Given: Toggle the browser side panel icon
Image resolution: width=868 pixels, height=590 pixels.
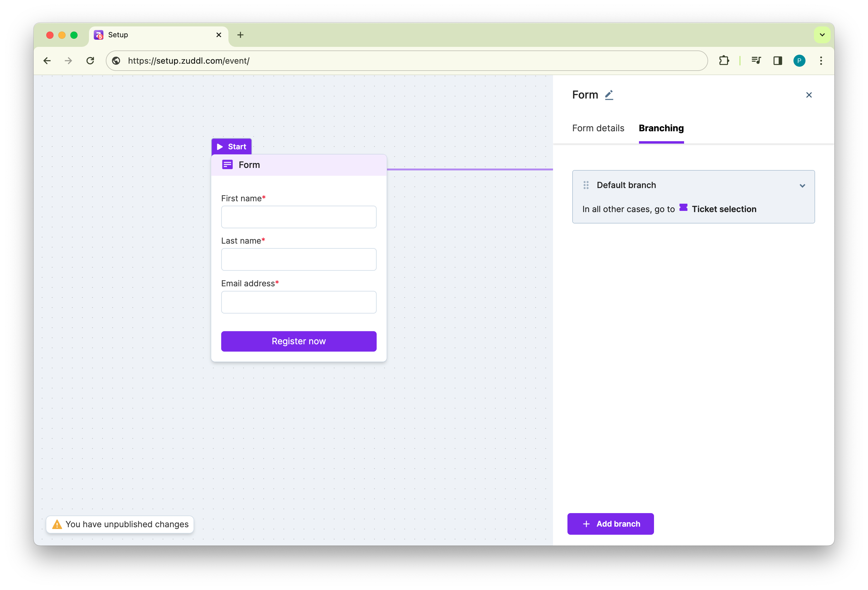Looking at the screenshot, I should click(x=778, y=60).
